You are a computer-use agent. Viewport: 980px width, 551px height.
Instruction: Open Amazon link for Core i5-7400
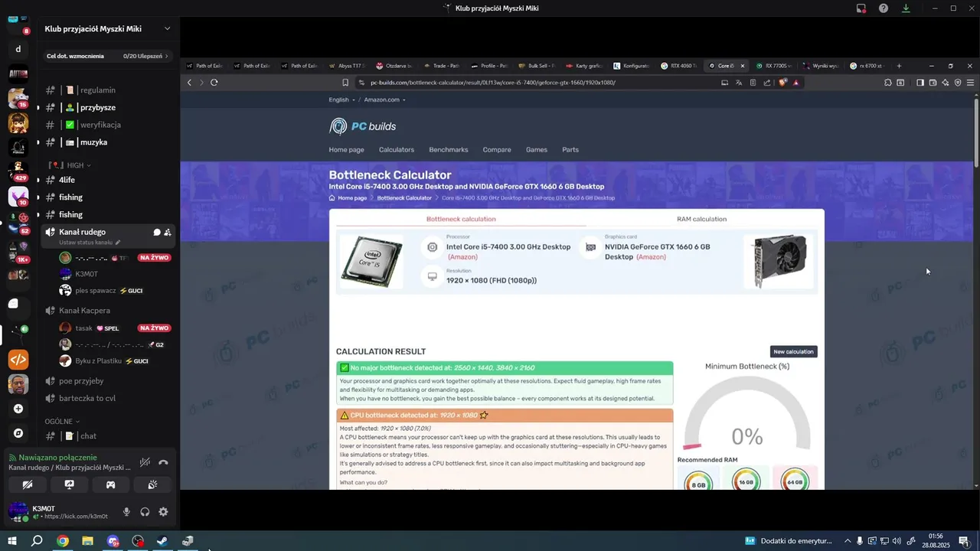[463, 257]
